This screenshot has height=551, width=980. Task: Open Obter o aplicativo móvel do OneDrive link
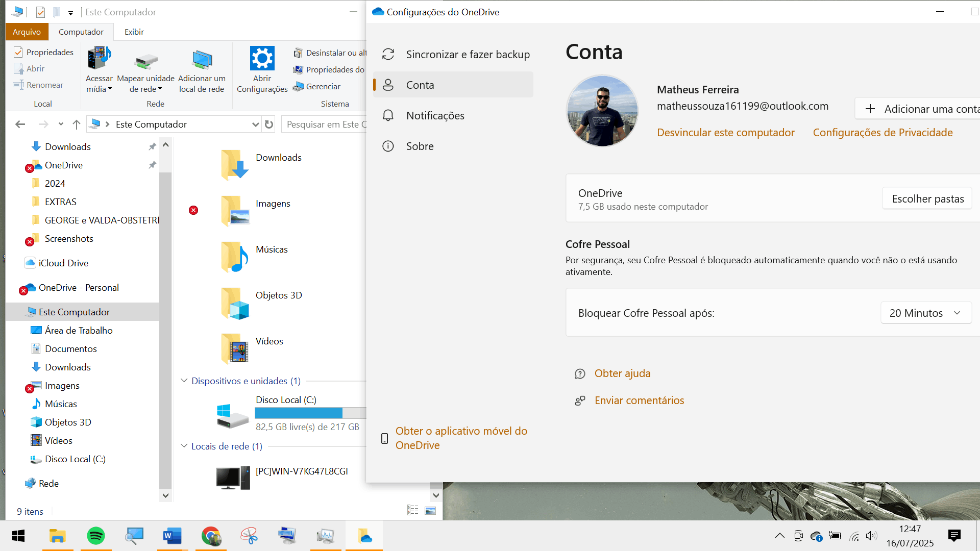[x=461, y=438]
